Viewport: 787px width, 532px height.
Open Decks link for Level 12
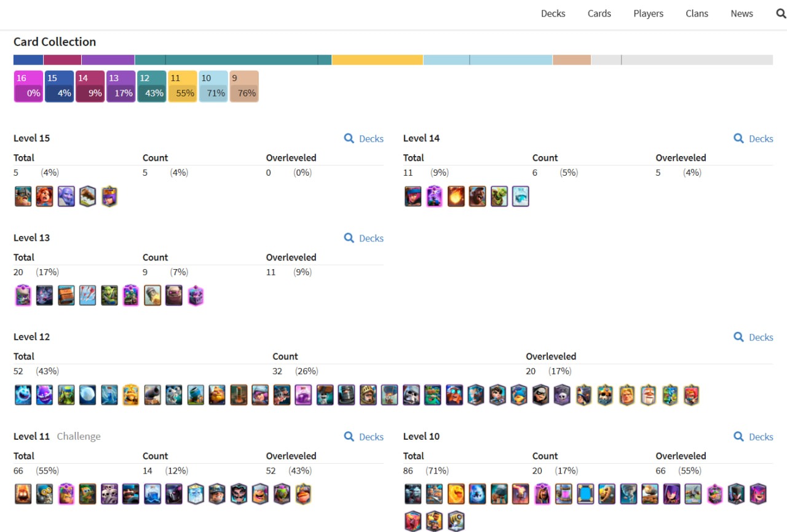click(753, 337)
